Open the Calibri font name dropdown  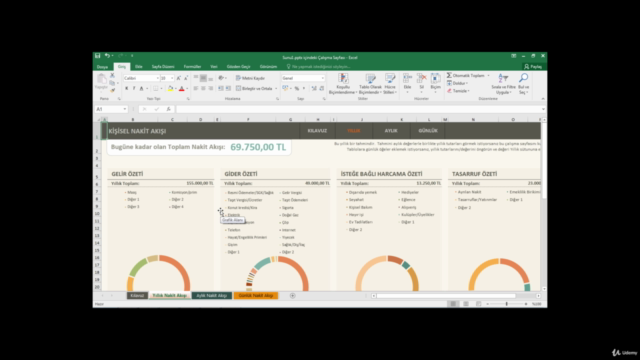pos(158,78)
